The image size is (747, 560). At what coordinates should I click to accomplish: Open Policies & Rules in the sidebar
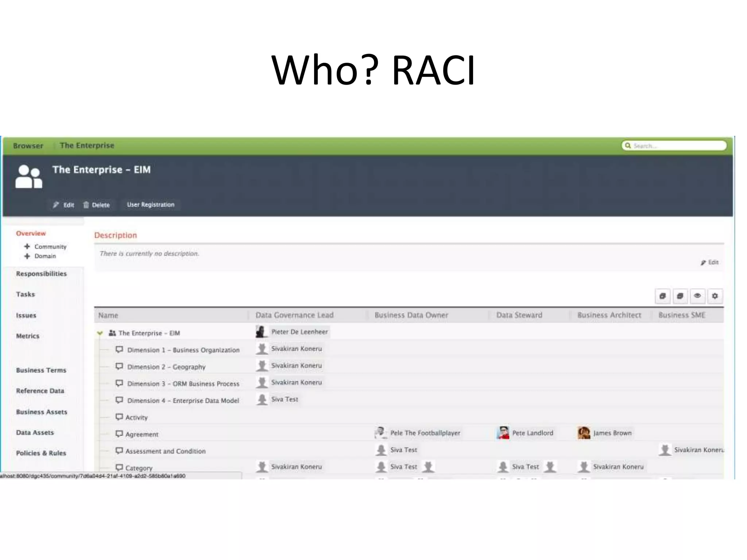coord(41,453)
